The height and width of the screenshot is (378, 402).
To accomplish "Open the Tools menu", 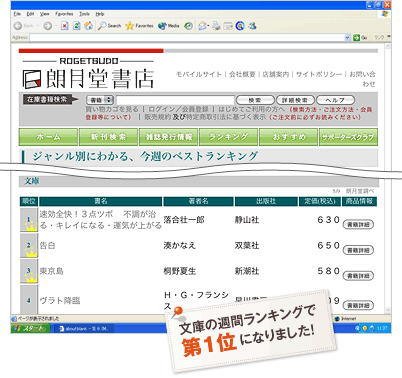I will tap(84, 14).
